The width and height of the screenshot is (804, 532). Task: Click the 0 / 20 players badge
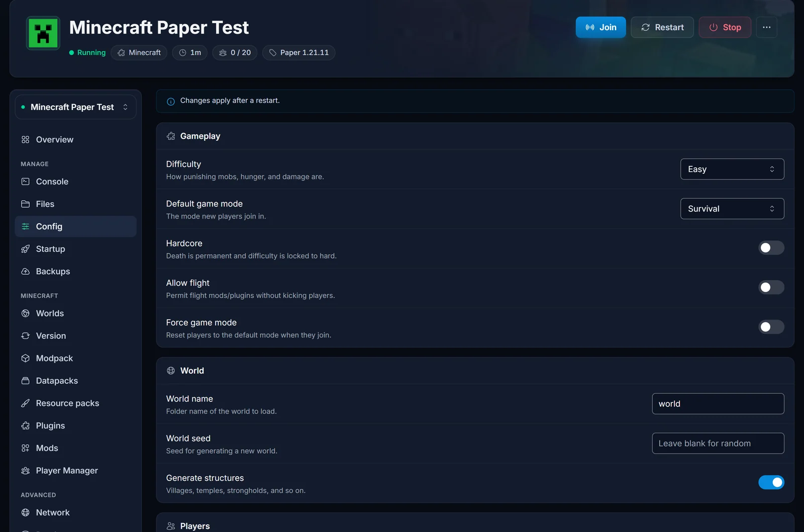[235, 53]
